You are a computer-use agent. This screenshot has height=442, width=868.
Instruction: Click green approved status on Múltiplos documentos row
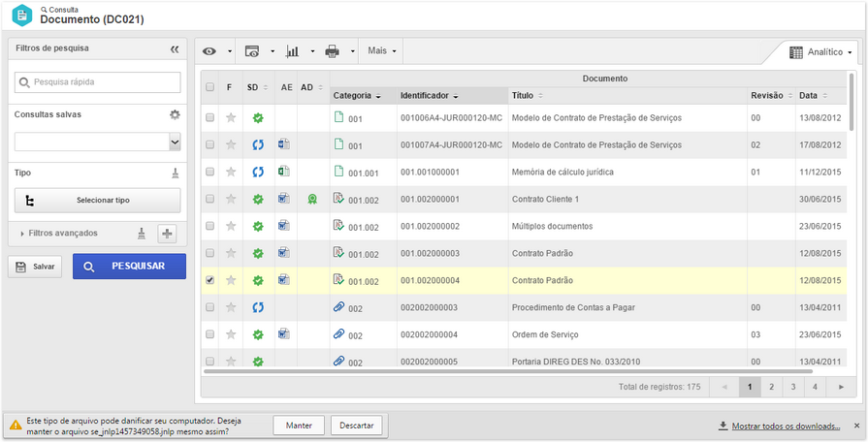(258, 226)
